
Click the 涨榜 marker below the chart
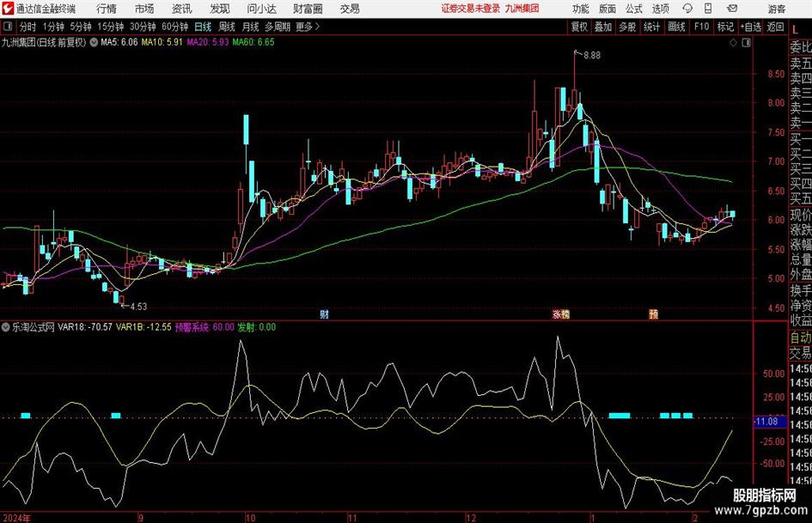tap(561, 314)
